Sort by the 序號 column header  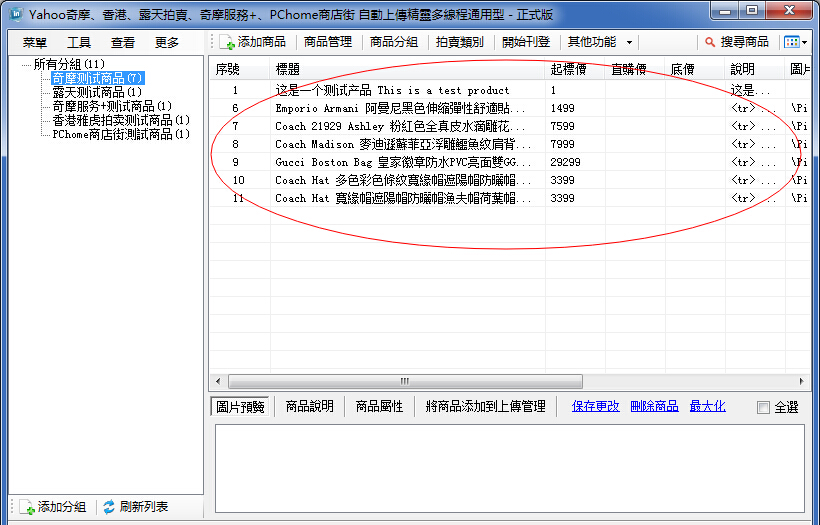tap(240, 69)
